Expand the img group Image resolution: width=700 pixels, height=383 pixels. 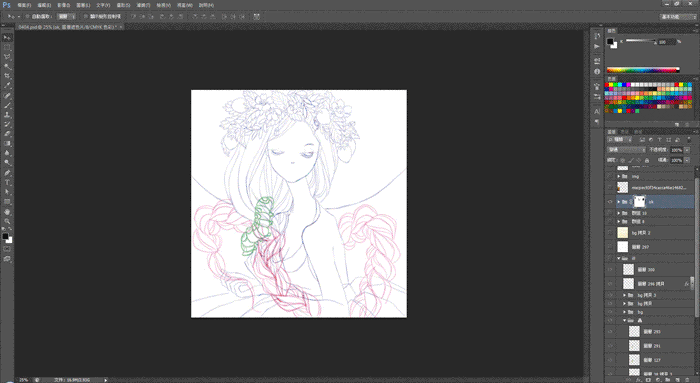click(x=619, y=176)
